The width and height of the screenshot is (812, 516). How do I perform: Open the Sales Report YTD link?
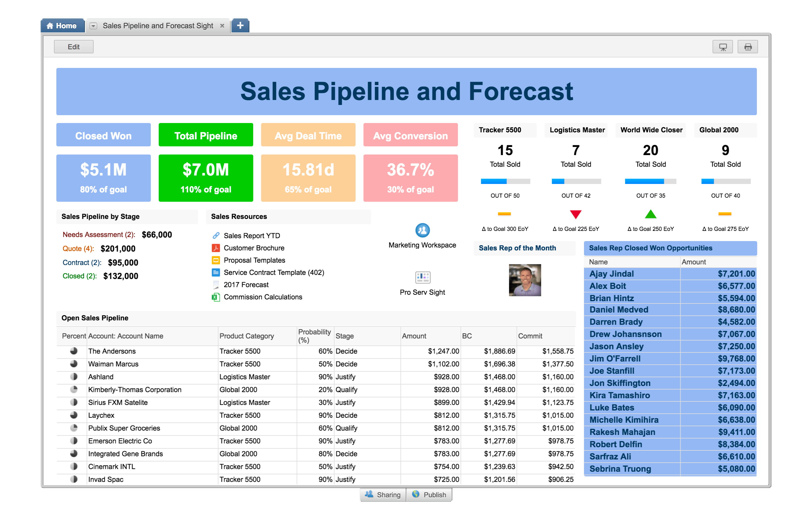click(251, 236)
